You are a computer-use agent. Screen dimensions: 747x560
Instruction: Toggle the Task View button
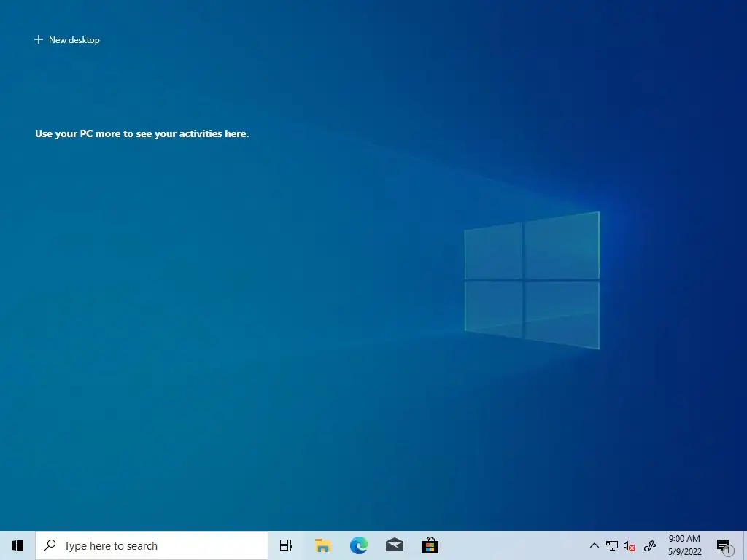(286, 545)
